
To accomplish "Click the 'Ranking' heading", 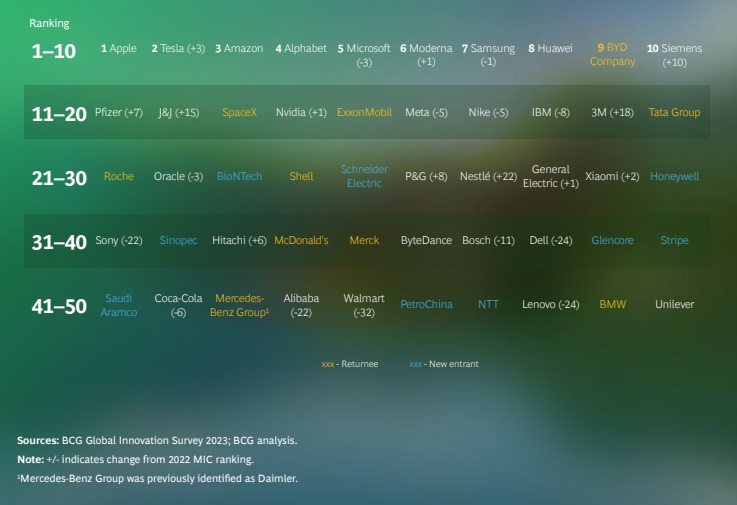I will 49,24.
